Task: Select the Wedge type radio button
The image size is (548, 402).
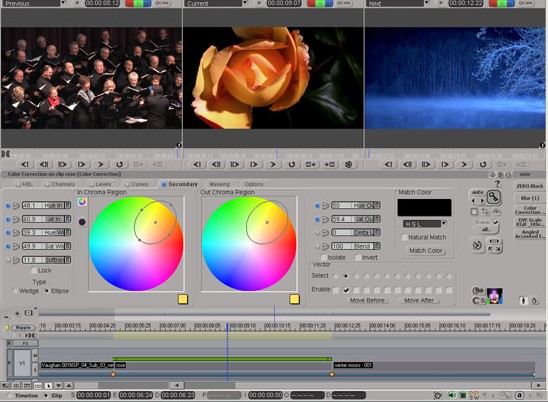Action: click(x=15, y=291)
